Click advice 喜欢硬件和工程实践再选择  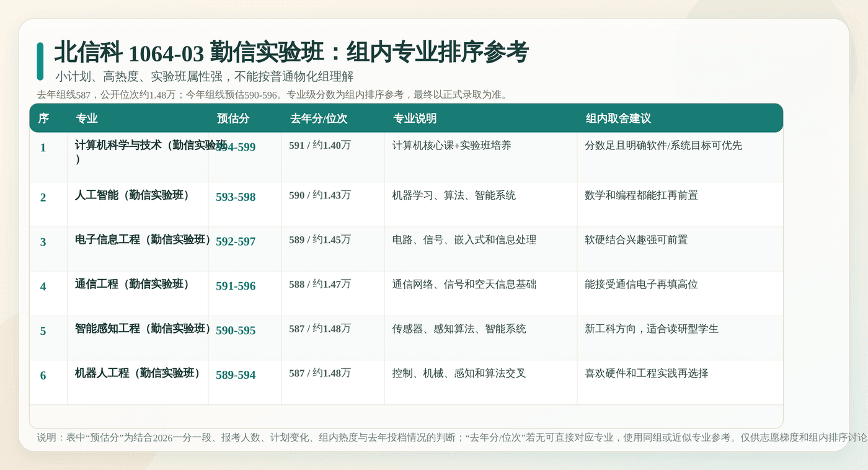click(x=647, y=374)
